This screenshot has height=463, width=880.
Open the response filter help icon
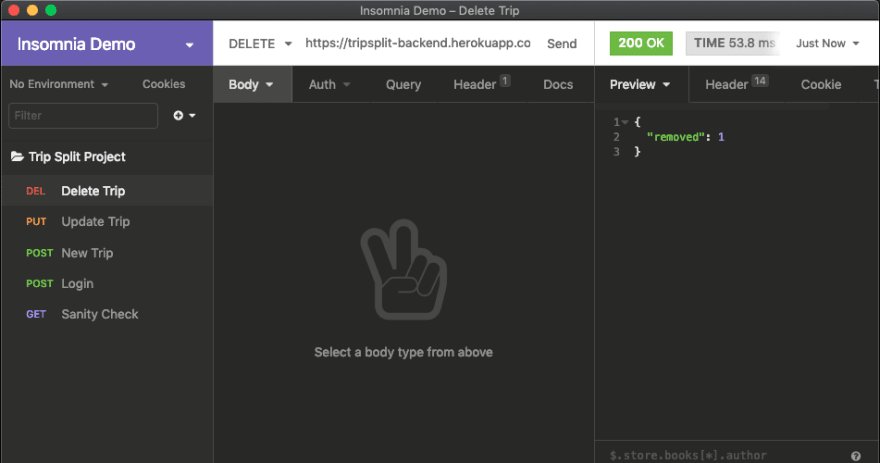click(x=855, y=456)
